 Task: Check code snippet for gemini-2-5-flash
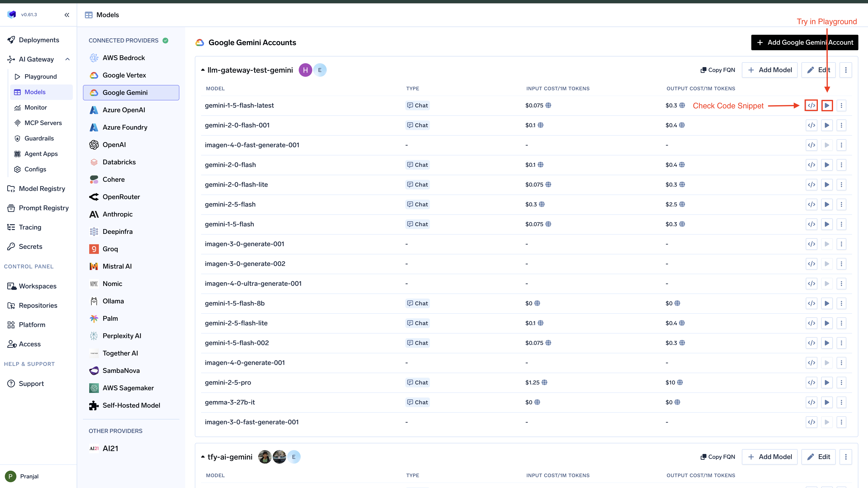811,204
